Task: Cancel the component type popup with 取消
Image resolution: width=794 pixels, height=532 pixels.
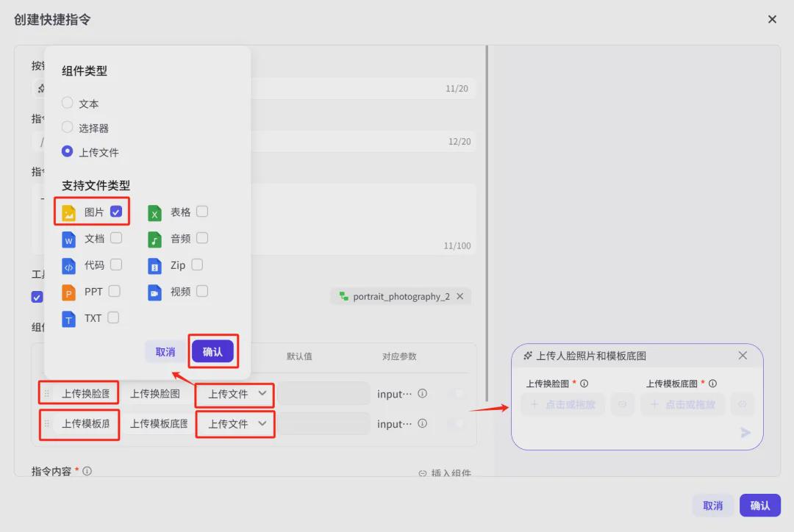Action: pos(163,351)
